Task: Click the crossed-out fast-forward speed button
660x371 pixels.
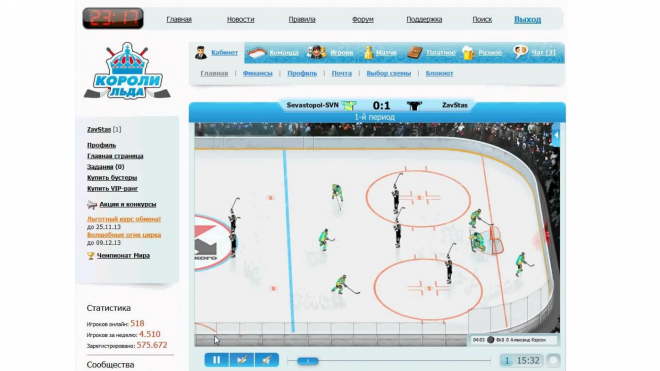Action: click(242, 360)
